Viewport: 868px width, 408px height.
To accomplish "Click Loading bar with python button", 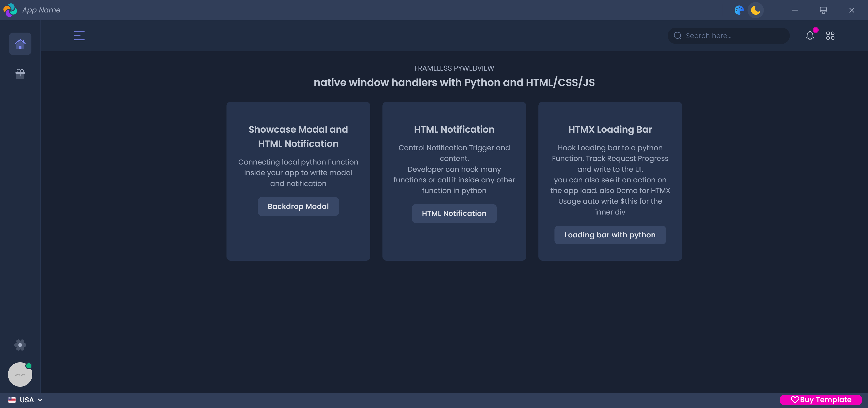I will tap(610, 235).
